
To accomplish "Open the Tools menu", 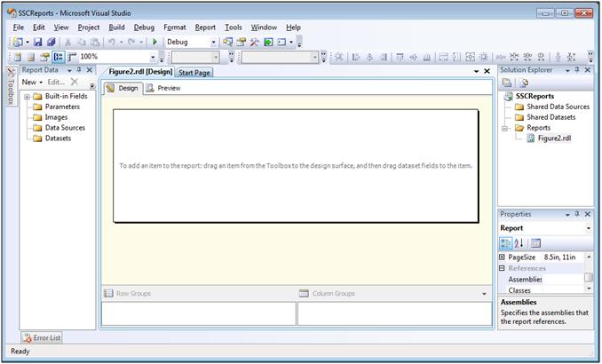I will [x=233, y=28].
